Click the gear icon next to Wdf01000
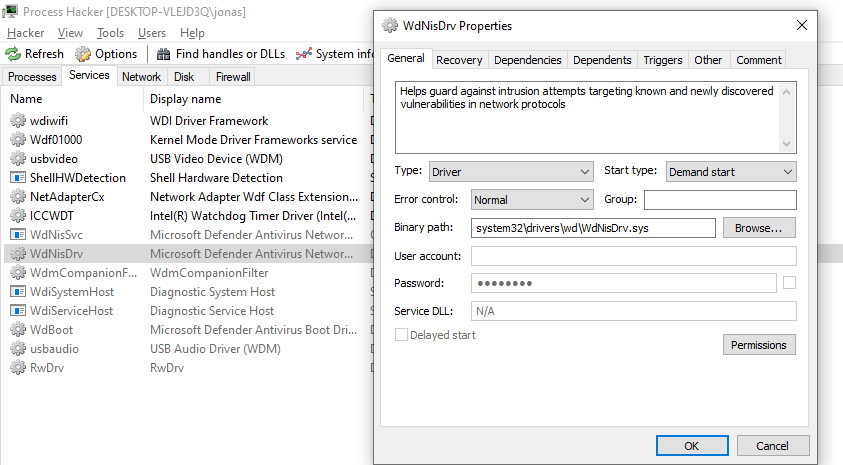The height and width of the screenshot is (465, 843). (x=18, y=140)
